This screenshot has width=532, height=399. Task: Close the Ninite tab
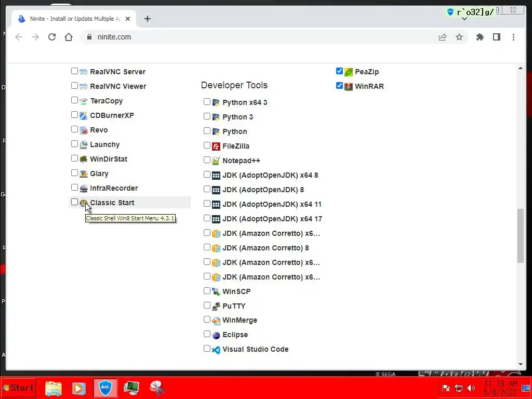click(x=128, y=19)
